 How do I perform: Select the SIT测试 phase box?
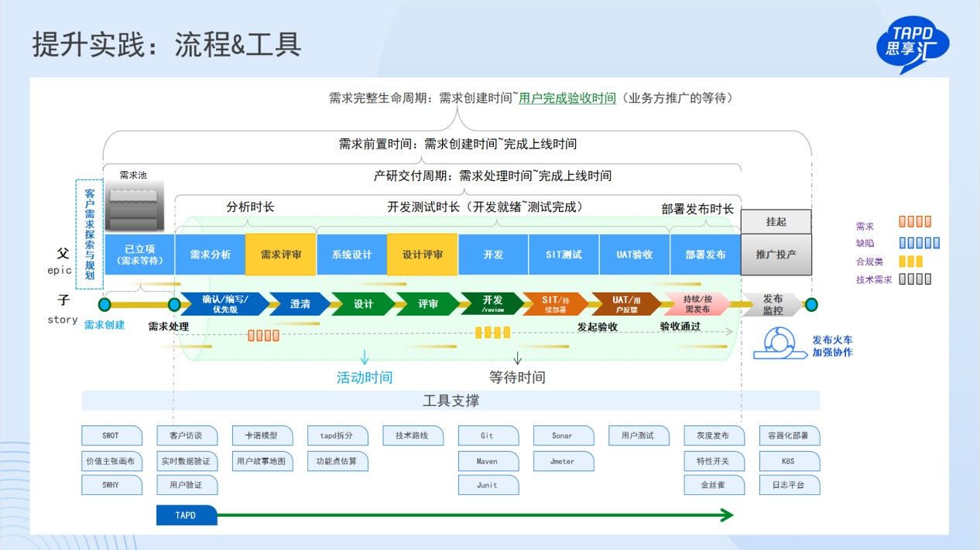click(x=564, y=255)
